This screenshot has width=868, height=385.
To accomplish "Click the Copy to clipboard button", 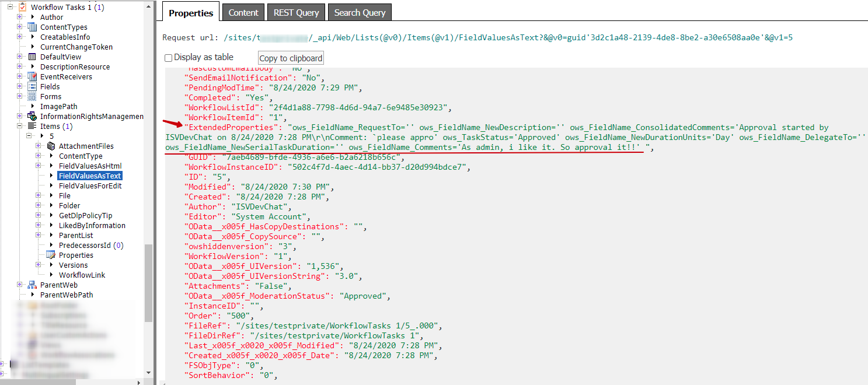I will point(291,58).
